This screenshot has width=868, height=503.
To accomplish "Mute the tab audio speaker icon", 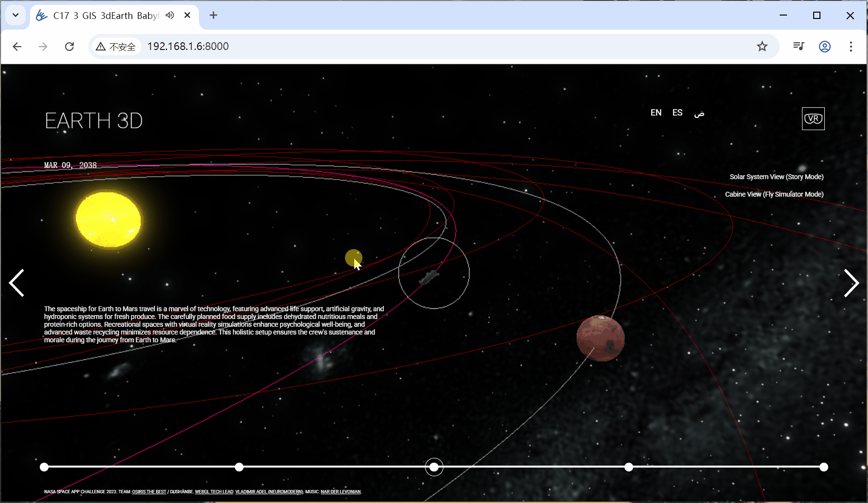I will 170,15.
